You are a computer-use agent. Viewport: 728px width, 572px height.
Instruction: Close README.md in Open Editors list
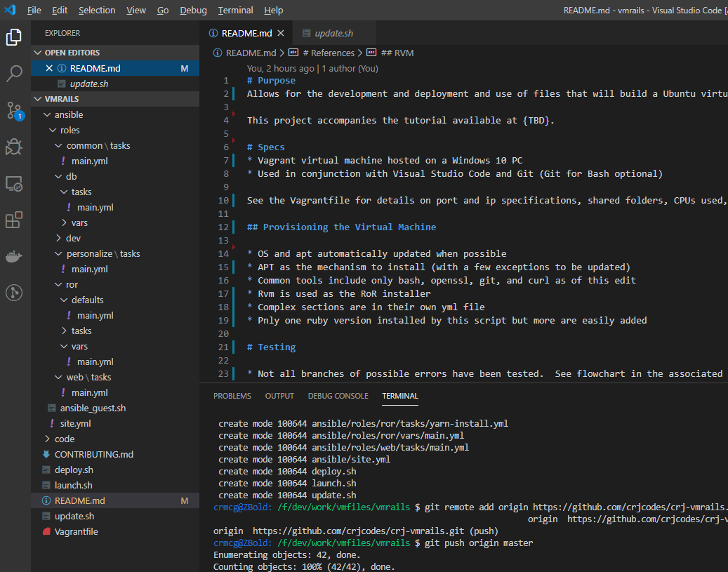click(49, 68)
